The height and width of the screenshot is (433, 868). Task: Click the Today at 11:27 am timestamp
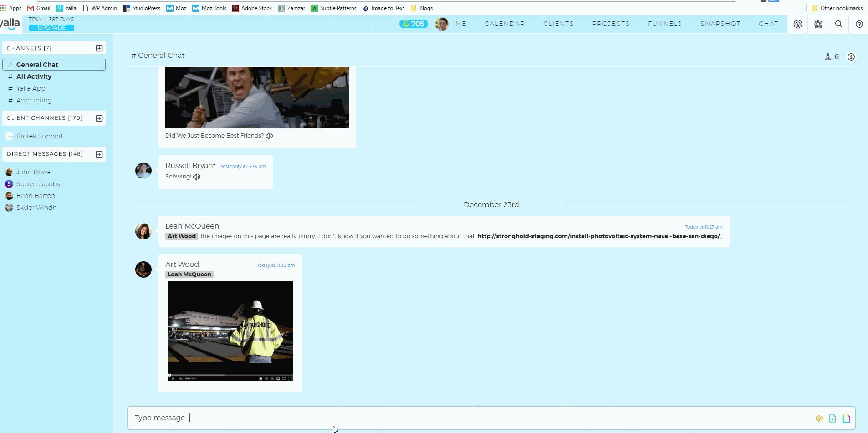coord(704,227)
